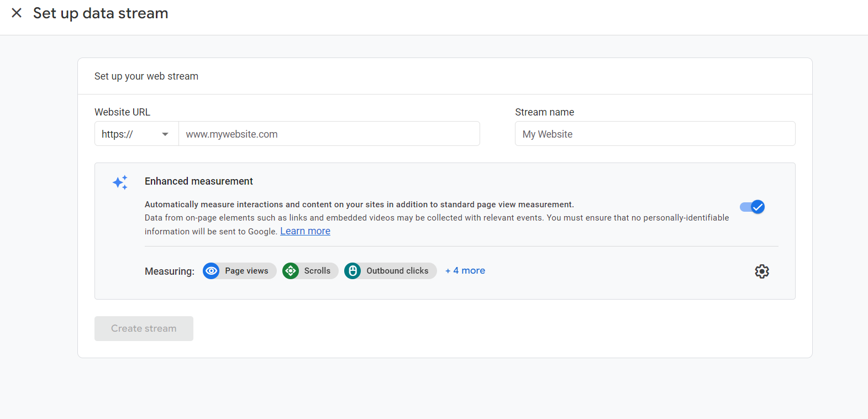The image size is (868, 419).
Task: Click the Enhanced measurement sparkle icon
Action: 120,182
